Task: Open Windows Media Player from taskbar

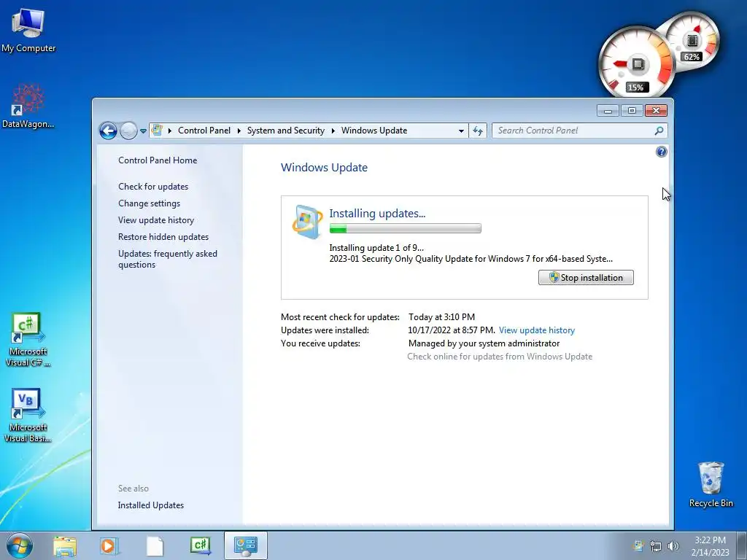Action: (109, 545)
